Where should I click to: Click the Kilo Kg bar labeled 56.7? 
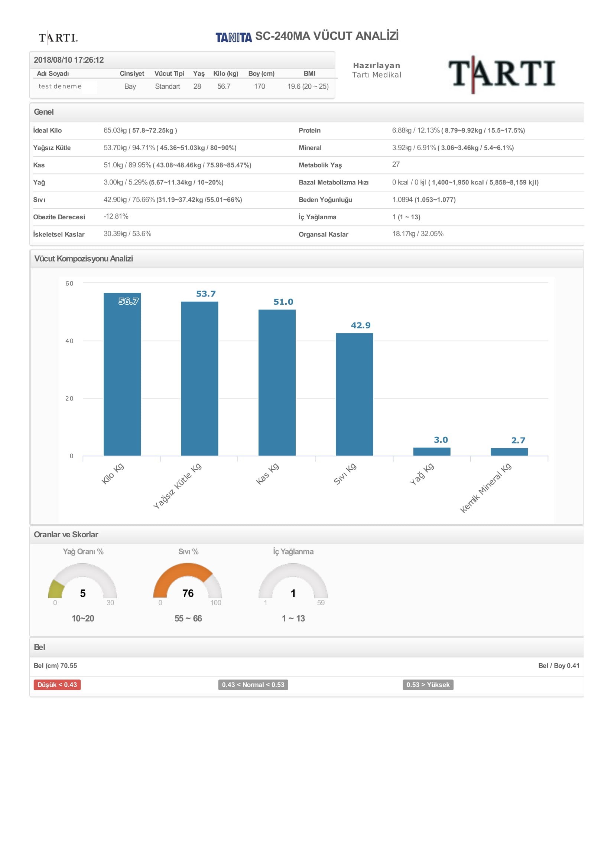click(x=122, y=374)
